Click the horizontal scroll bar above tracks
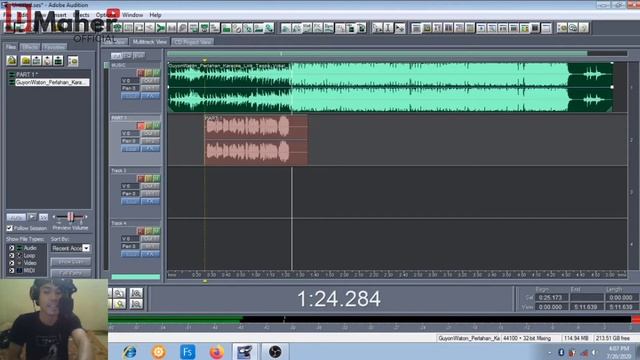 (x=377, y=53)
